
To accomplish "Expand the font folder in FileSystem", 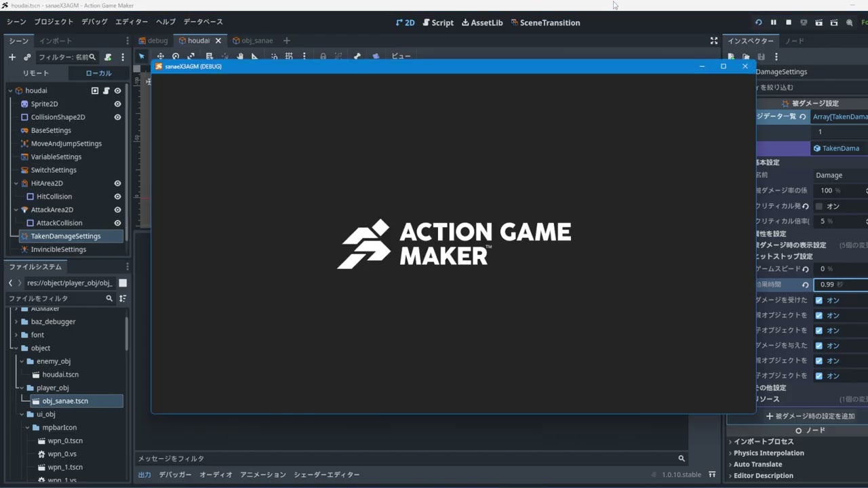I will pyautogui.click(x=16, y=335).
